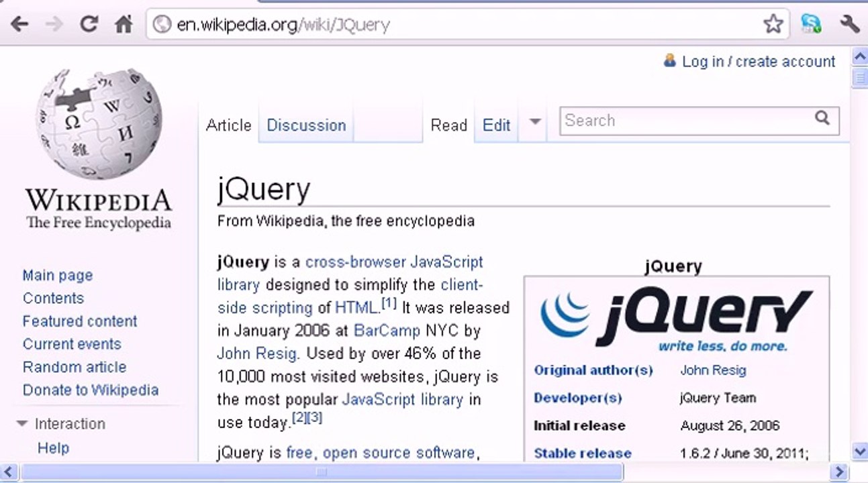This screenshot has height=483, width=868.
Task: Open the HTML link in first paragraph
Action: (356, 307)
